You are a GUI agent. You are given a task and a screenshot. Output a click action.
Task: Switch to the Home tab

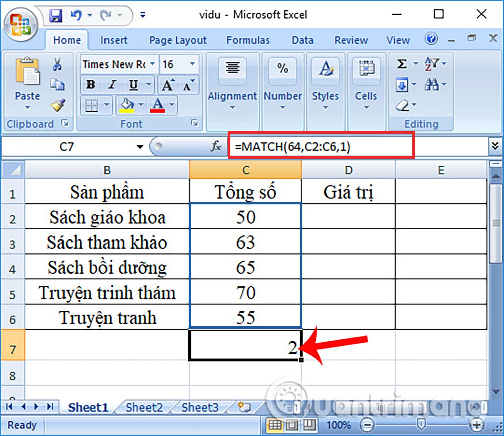(x=67, y=40)
